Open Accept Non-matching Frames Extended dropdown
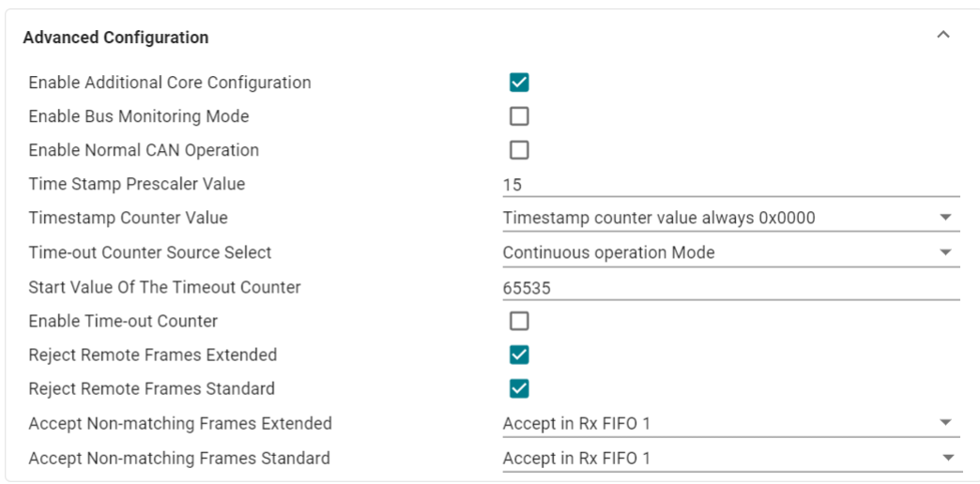Image resolution: width=980 pixels, height=484 pixels. 730,424
